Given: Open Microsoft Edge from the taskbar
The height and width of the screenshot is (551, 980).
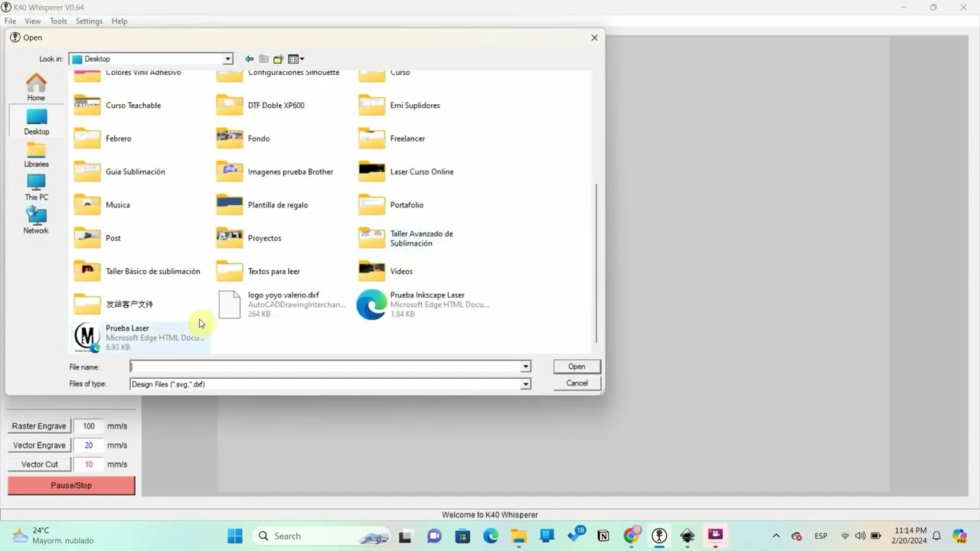Looking at the screenshot, I should click(491, 536).
